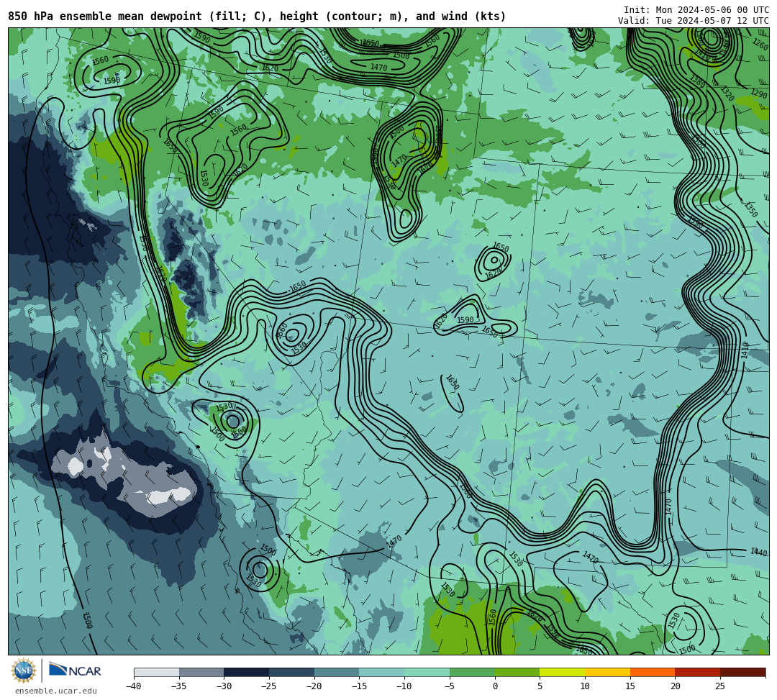Viewport: 777px width, 700px height.
Task: Pick the dark brown above-25 colorbar segment
Action: [x=742, y=672]
